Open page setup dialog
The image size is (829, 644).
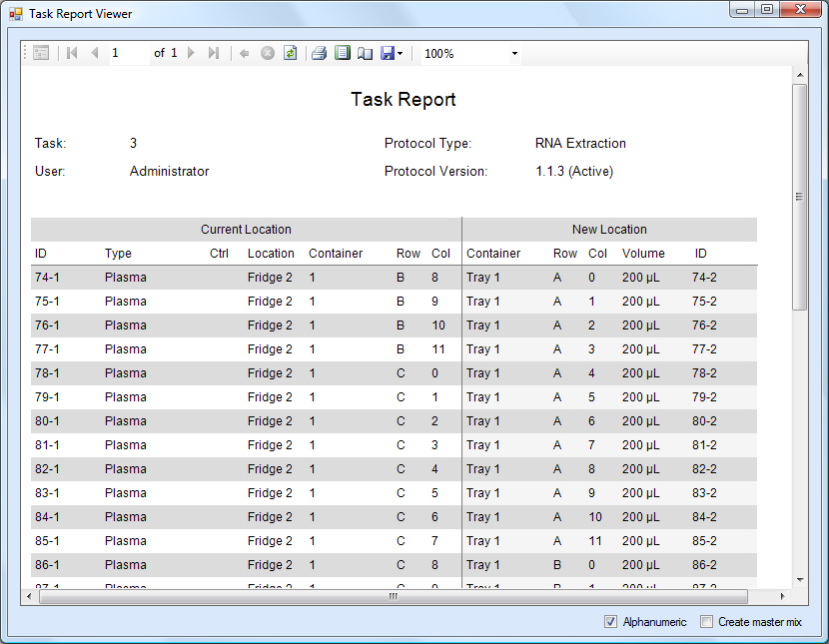pyautogui.click(x=365, y=53)
